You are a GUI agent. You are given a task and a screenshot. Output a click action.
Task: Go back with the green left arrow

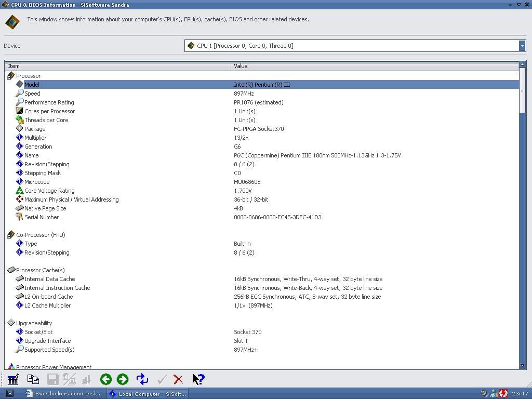[106, 380]
